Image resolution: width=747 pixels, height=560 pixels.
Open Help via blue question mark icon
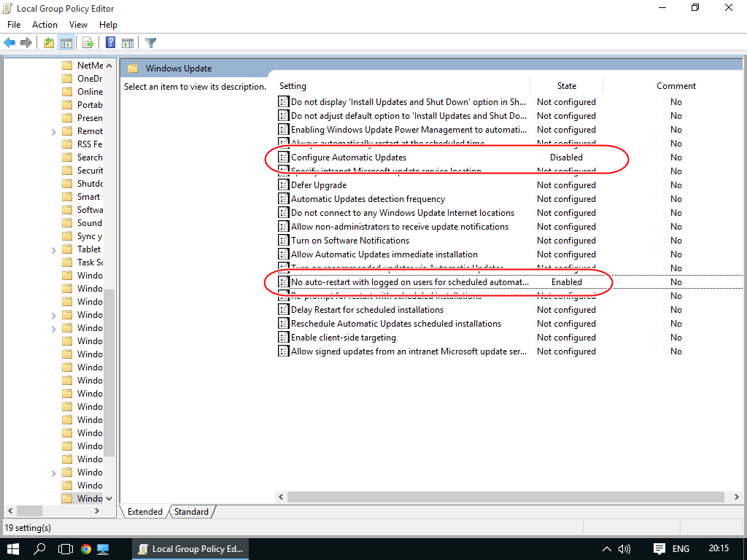pyautogui.click(x=111, y=43)
